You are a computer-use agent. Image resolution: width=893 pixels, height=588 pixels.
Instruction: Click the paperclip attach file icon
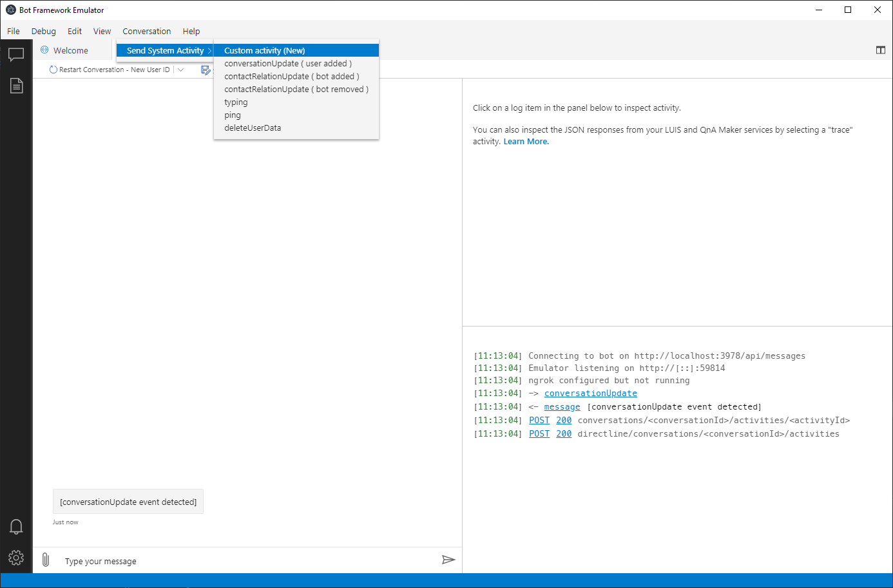point(46,560)
